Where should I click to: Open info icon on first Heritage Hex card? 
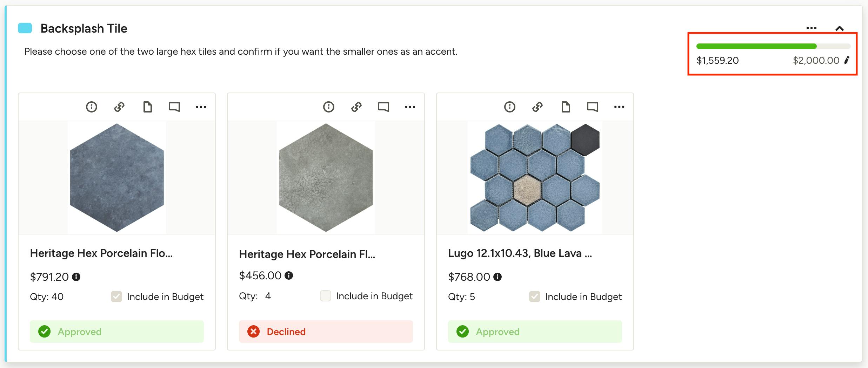(92, 107)
